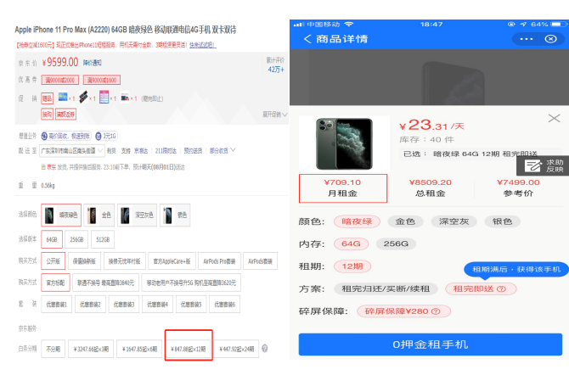569x392 pixels.
Task: Tap the location arrow icon in status bar
Action: pos(523,25)
